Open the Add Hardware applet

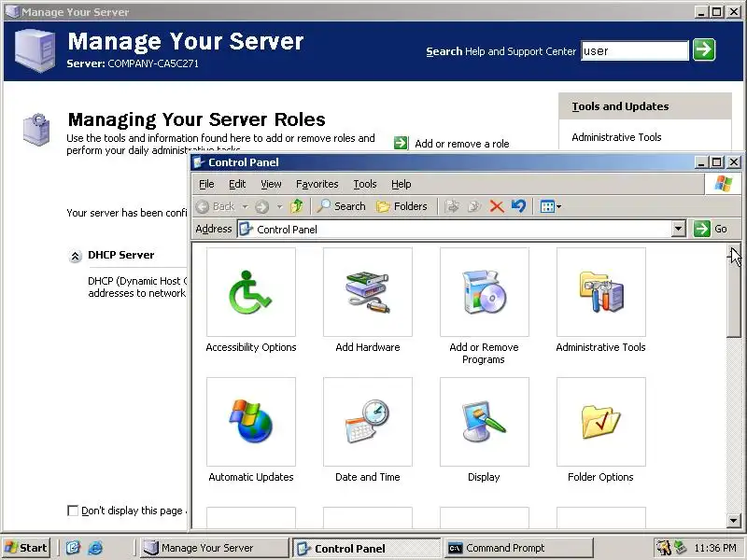[368, 301]
